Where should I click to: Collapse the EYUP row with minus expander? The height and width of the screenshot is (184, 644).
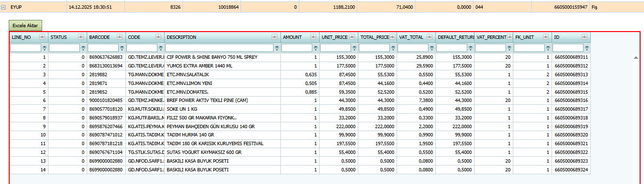(3, 7)
